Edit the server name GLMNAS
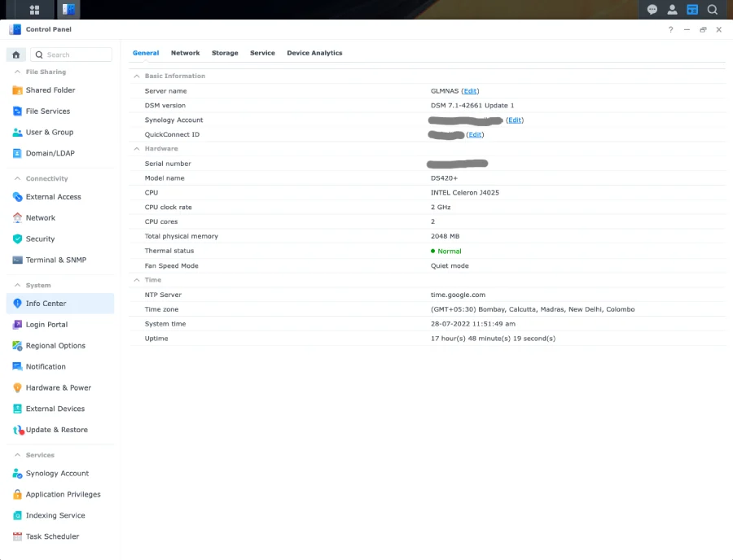This screenshot has height=560, width=733. pyautogui.click(x=470, y=91)
